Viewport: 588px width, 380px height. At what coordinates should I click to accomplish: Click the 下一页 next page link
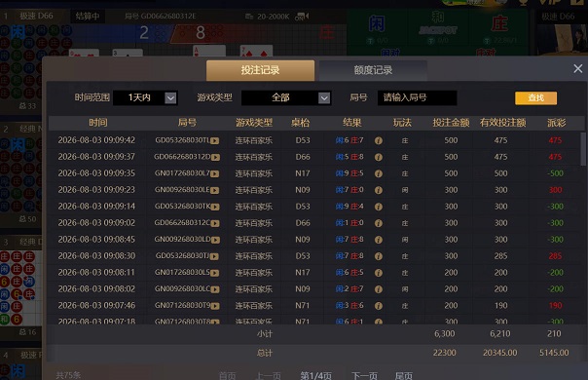coord(364,375)
